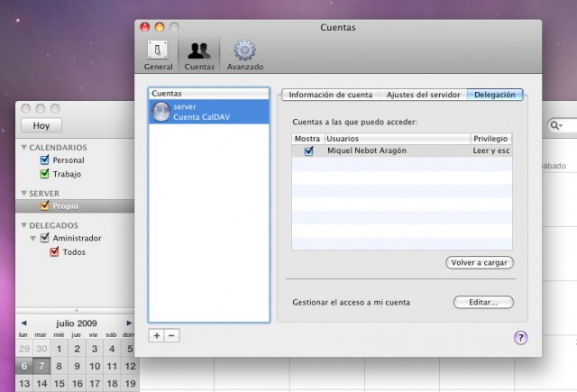Image resolution: width=577 pixels, height=392 pixels.
Task: Collapse the Aministrador delegate tree
Action: click(33, 238)
